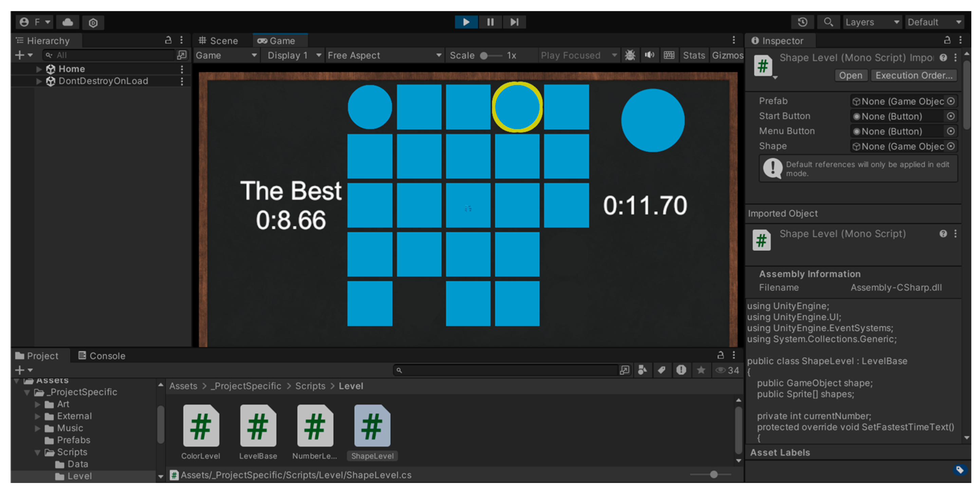Click the favorites star icon in Project
The width and height of the screenshot is (980, 493).
[x=701, y=370]
